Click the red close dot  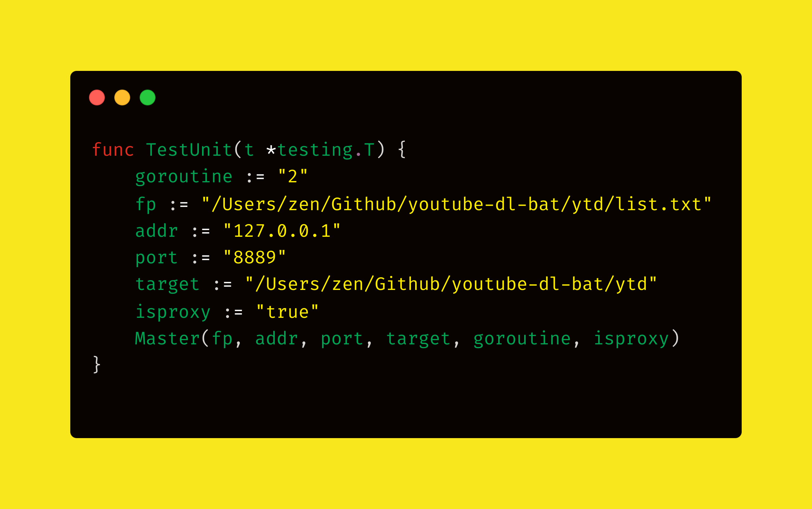tap(97, 97)
